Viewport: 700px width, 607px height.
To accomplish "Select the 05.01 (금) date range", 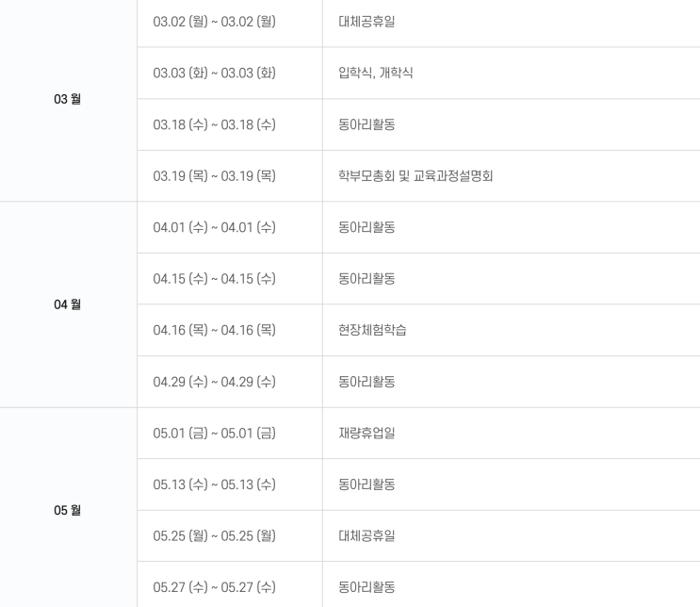I will click(214, 433).
